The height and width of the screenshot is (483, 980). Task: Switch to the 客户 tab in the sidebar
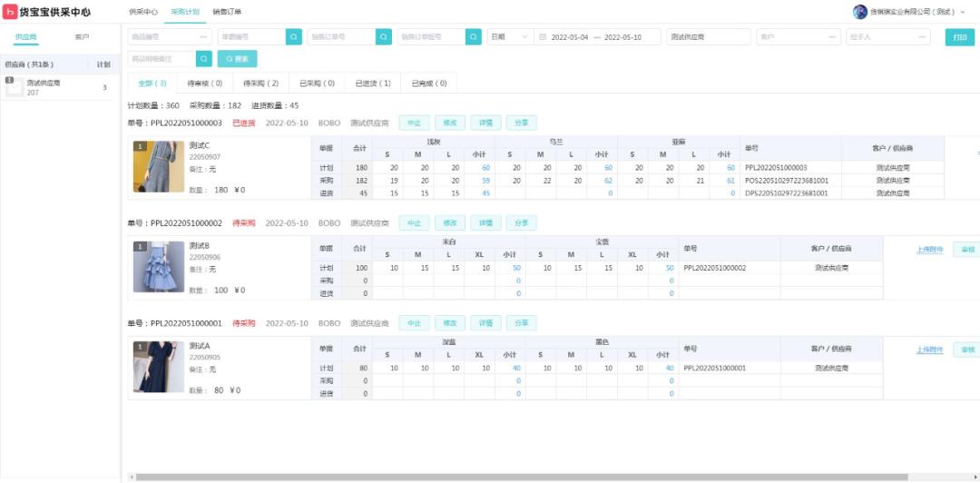point(82,37)
